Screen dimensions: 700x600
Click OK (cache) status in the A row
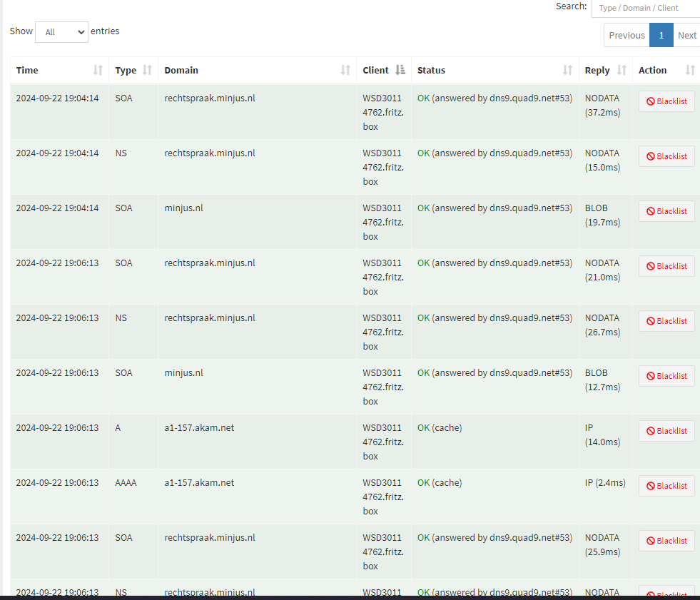point(440,427)
